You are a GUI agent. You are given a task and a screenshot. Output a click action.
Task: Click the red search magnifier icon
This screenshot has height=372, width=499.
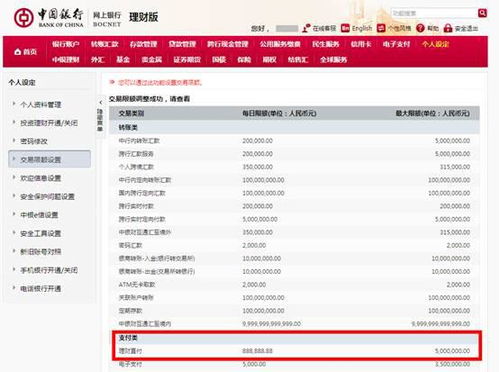click(482, 13)
